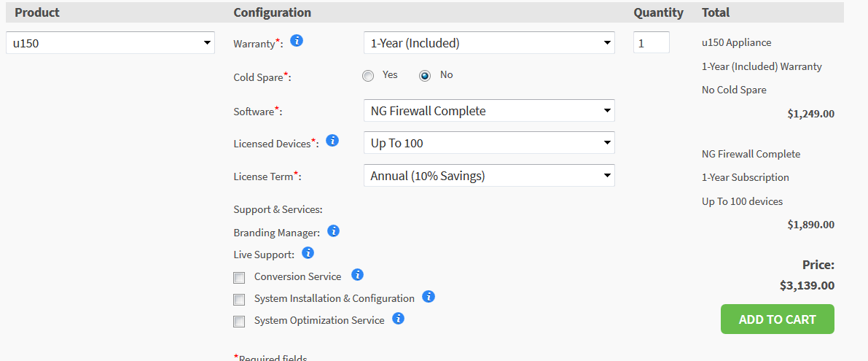This screenshot has height=361, width=868.
Task: Click NG Firewall Complete summary line
Action: coord(751,154)
